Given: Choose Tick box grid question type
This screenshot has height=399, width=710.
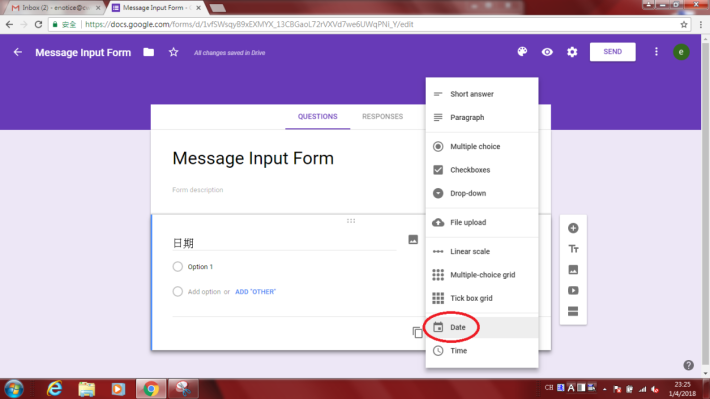Looking at the screenshot, I should [482, 298].
